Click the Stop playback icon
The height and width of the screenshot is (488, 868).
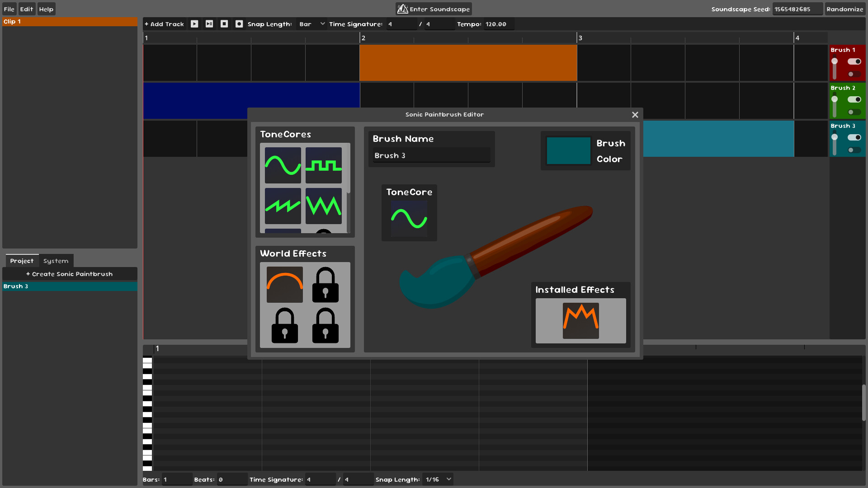(224, 24)
